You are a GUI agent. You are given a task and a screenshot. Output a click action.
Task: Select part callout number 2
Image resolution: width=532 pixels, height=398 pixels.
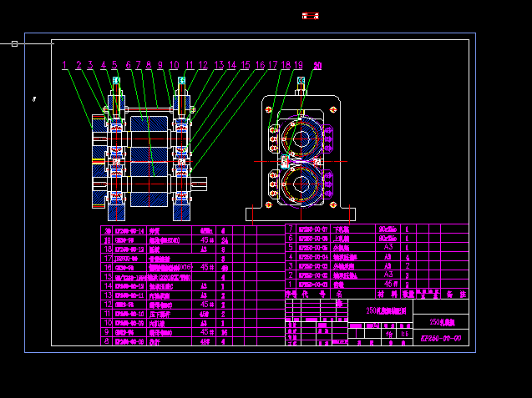tap(79, 64)
